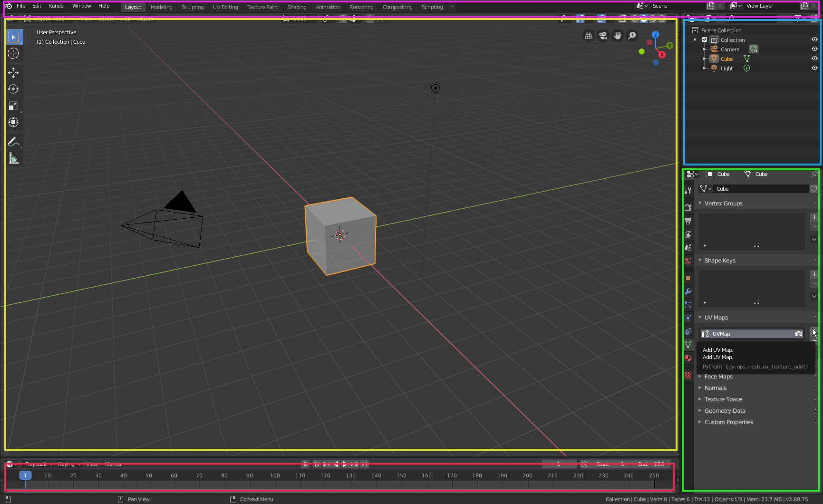Hide the Camera in the outliner
The height and width of the screenshot is (504, 823).
[x=815, y=49]
